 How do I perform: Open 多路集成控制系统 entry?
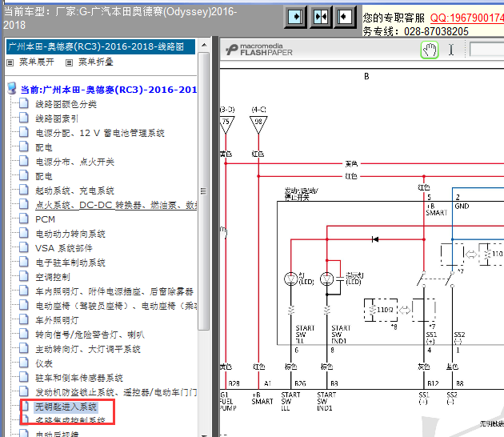[x=70, y=420]
